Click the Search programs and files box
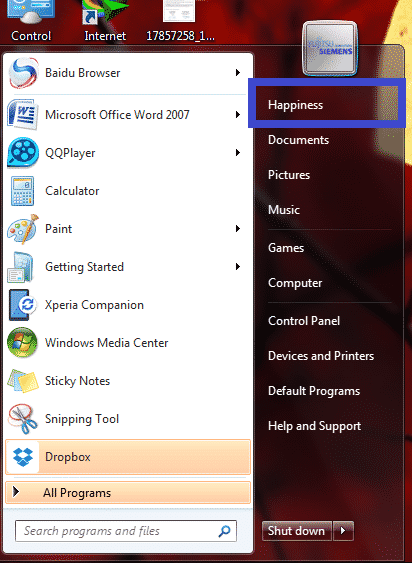 [x=126, y=531]
